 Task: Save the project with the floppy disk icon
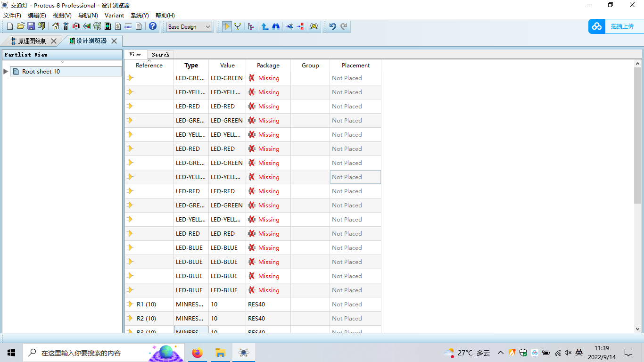(31, 26)
